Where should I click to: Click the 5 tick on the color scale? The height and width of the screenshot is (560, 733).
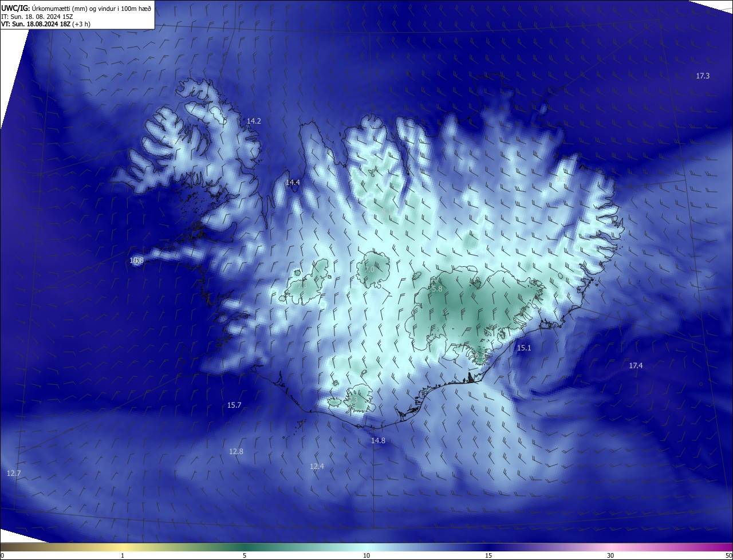point(245,556)
